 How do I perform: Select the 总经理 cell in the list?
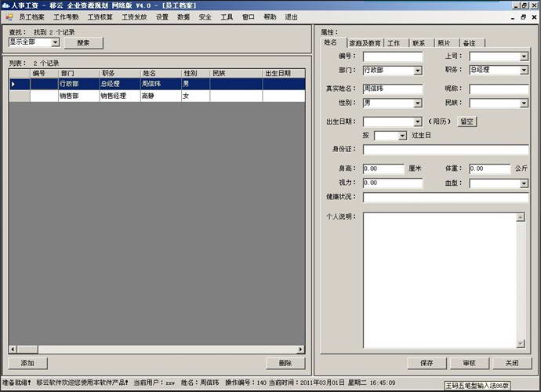click(x=120, y=84)
